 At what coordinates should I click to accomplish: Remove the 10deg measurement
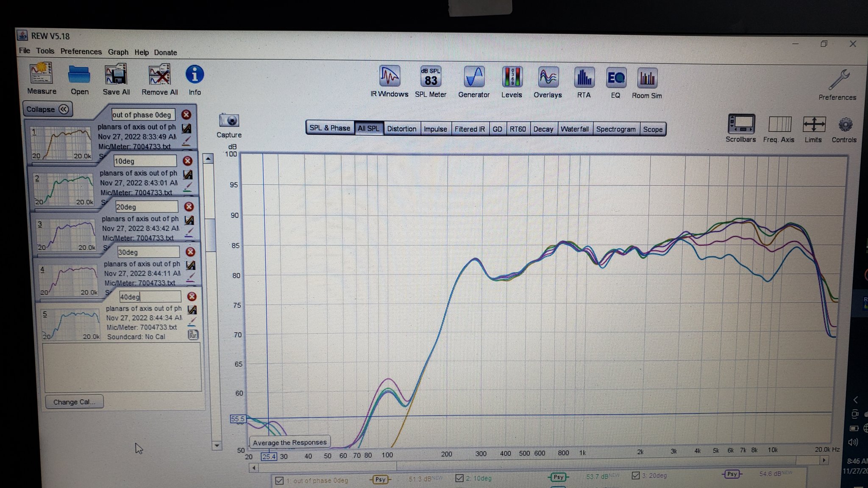188,161
